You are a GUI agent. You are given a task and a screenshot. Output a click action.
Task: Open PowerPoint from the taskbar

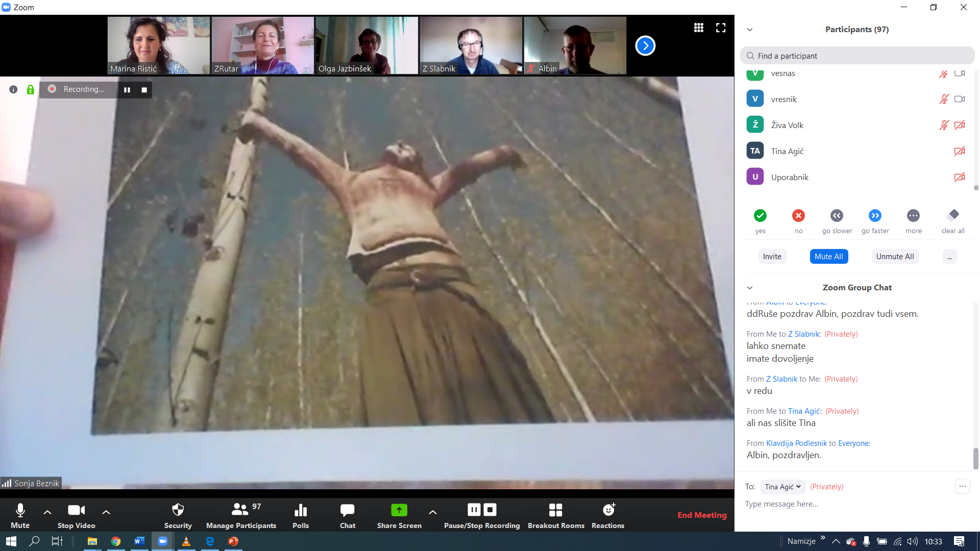[233, 541]
